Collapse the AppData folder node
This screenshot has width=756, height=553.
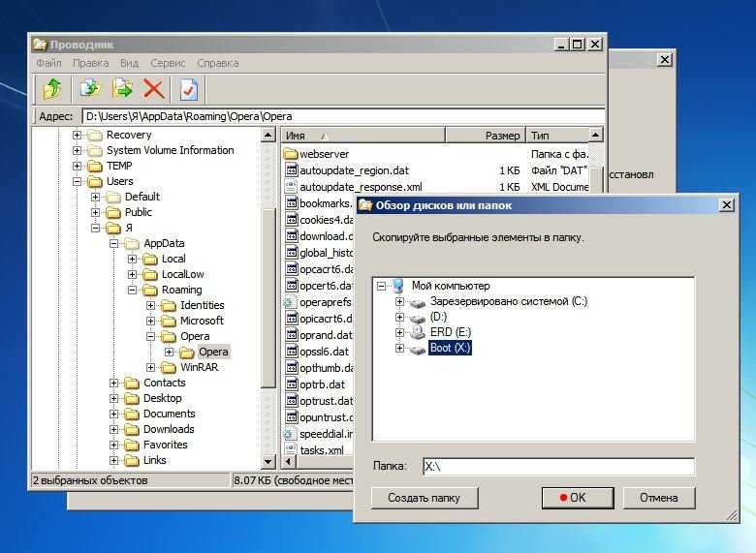[113, 244]
